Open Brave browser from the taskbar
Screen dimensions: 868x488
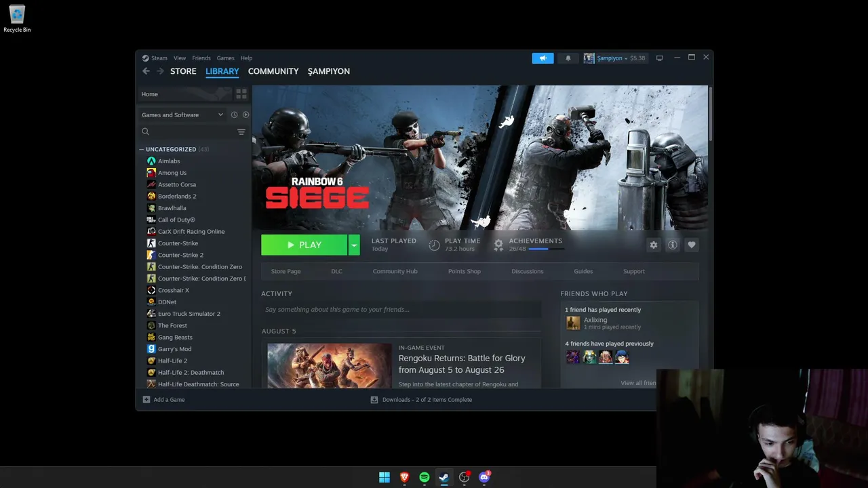tap(405, 477)
